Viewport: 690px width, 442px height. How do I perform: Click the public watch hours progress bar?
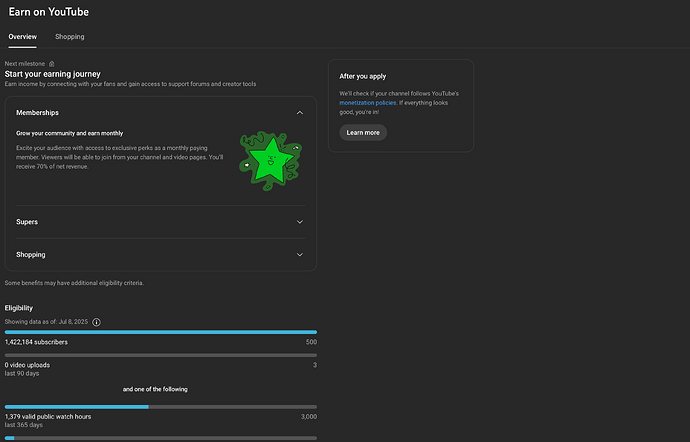point(161,407)
